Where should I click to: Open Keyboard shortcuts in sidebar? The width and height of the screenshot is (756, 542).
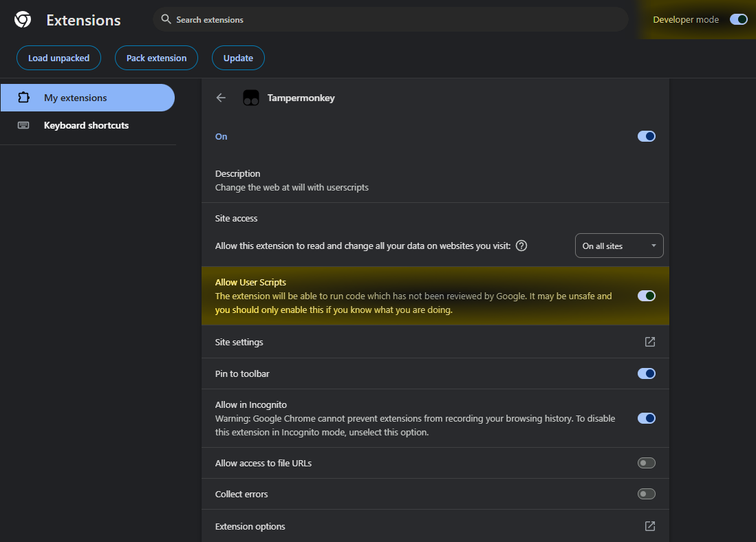click(86, 125)
